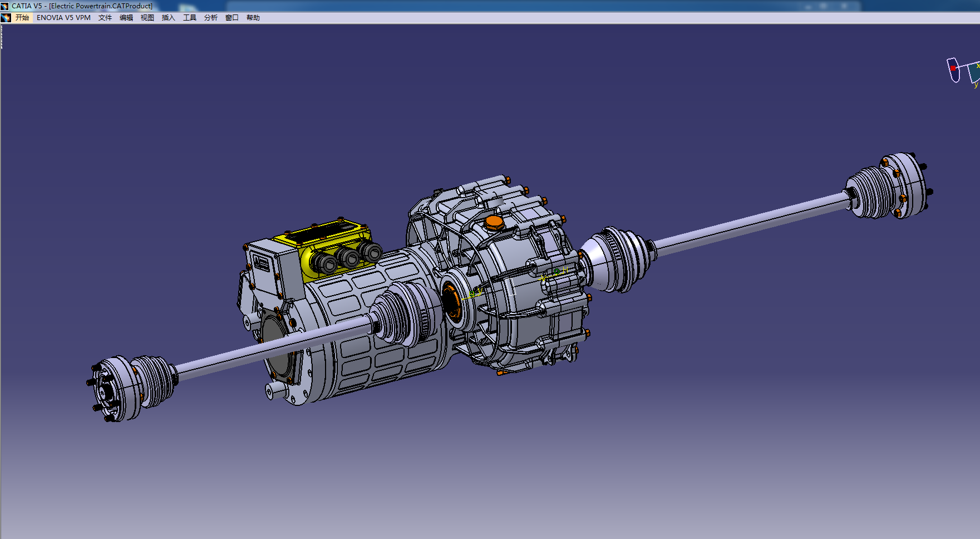This screenshot has width=980, height=539.
Task: Open the 视图 (View) menu
Action: pos(147,18)
